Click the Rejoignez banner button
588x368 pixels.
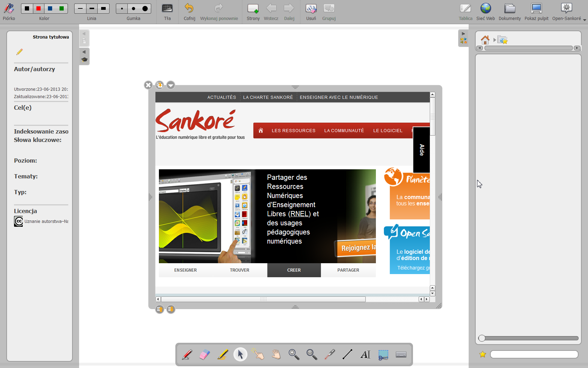[x=356, y=248]
